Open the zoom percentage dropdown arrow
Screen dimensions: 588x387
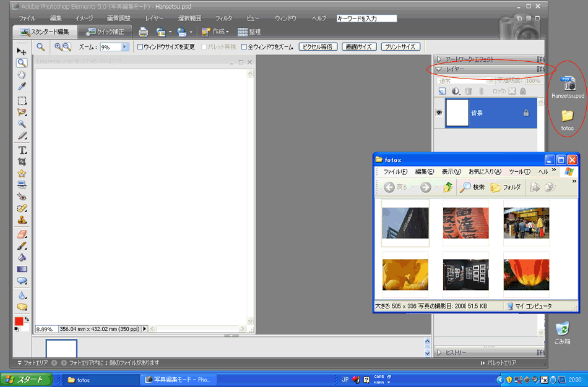[x=125, y=47]
